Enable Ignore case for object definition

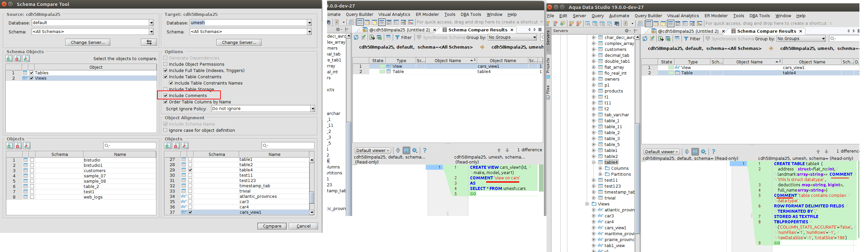165,130
